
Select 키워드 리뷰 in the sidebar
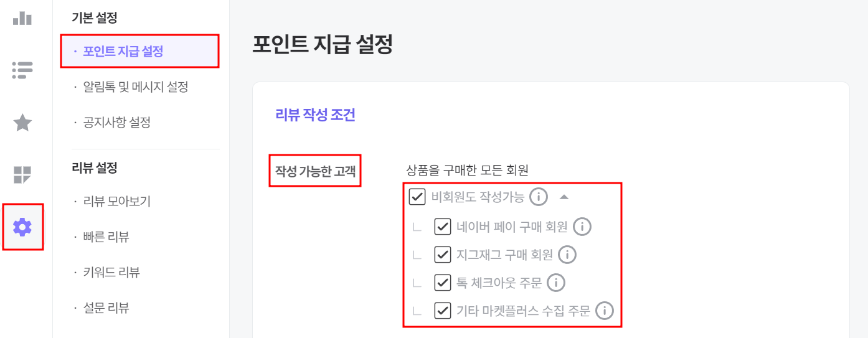[111, 272]
